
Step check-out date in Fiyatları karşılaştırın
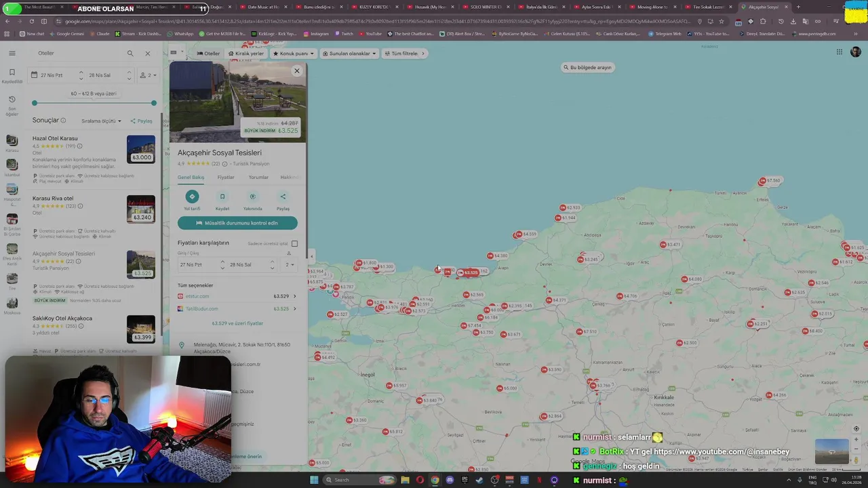[x=272, y=265]
